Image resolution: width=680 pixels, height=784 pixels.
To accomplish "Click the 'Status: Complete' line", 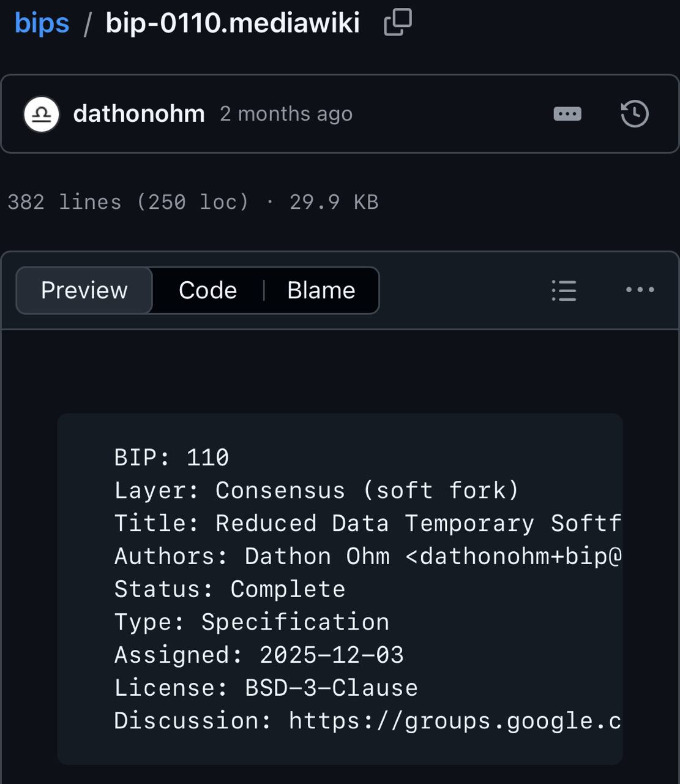I will 230,589.
